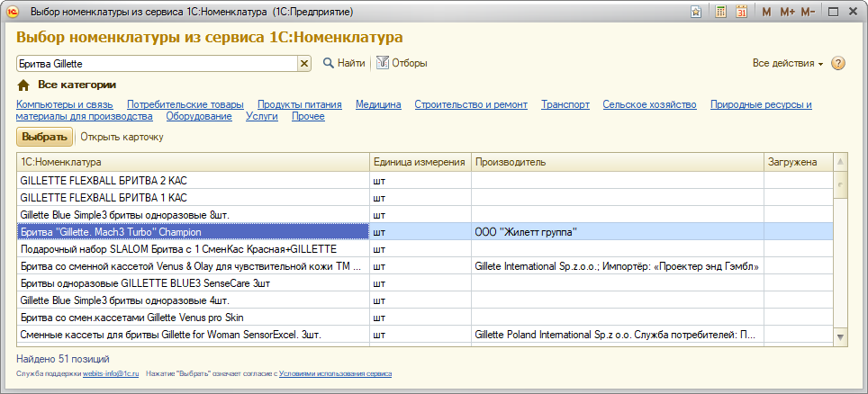Screen dimensions: 868x394
Task: Open Условиями использования сервиса link
Action: pyautogui.click(x=336, y=374)
